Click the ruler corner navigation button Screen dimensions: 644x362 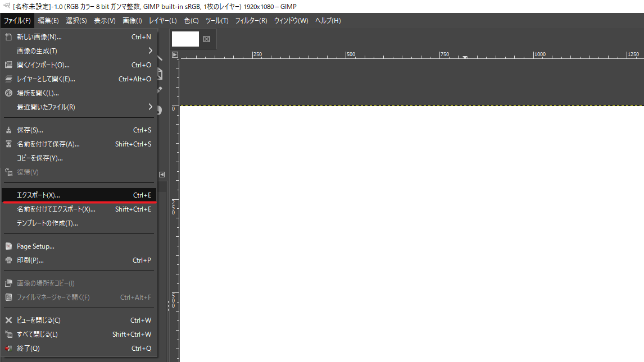click(x=175, y=54)
